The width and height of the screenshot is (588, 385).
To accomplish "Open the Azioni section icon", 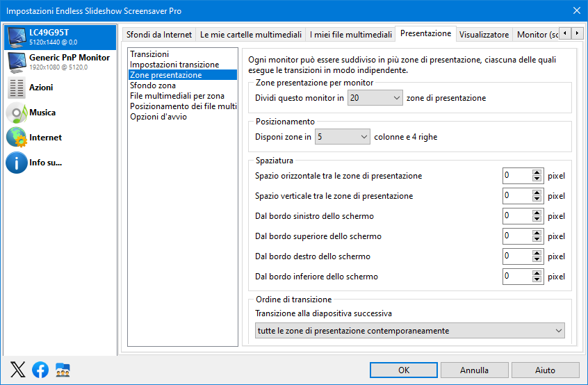I will tap(17, 88).
